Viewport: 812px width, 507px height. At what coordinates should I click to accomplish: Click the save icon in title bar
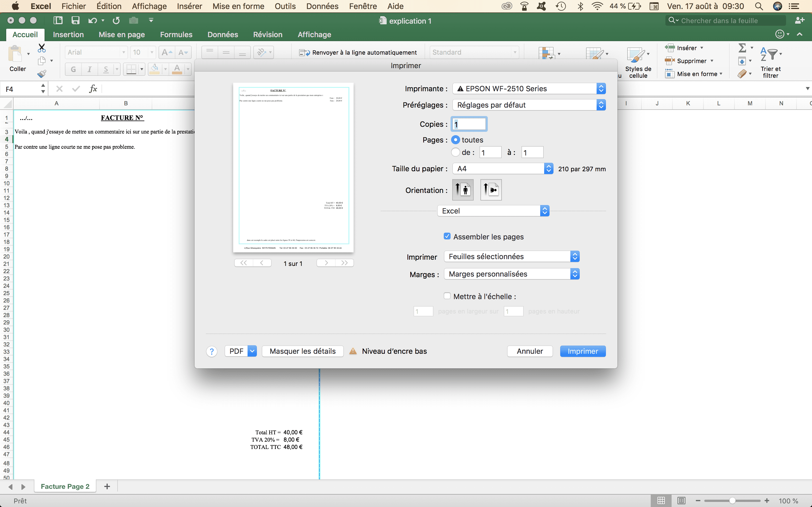(x=75, y=21)
